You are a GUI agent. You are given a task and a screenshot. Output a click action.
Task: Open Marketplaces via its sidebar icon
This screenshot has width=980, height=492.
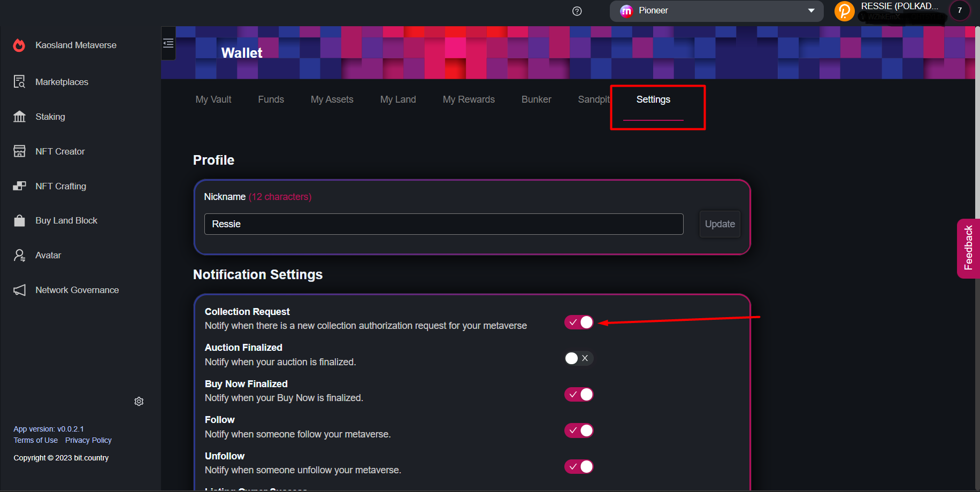pyautogui.click(x=19, y=82)
